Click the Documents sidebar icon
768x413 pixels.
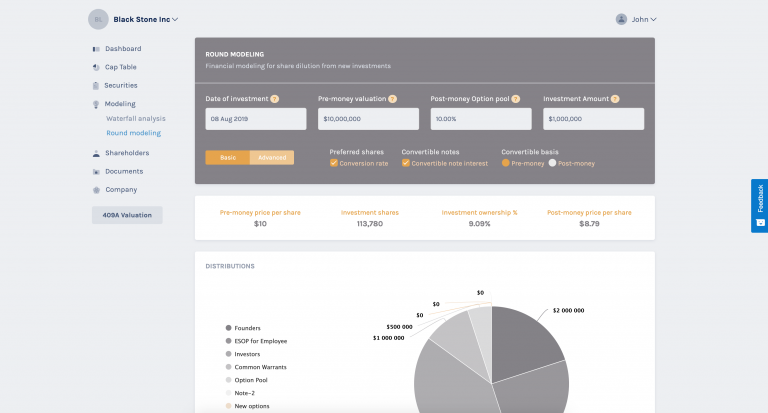[95, 171]
